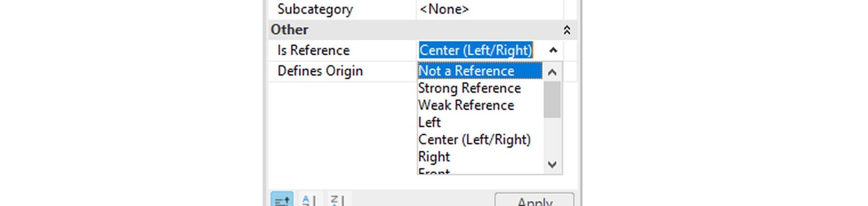The width and height of the screenshot is (868, 206).
Task: Click list scrollbar down arrow
Action: point(552,165)
